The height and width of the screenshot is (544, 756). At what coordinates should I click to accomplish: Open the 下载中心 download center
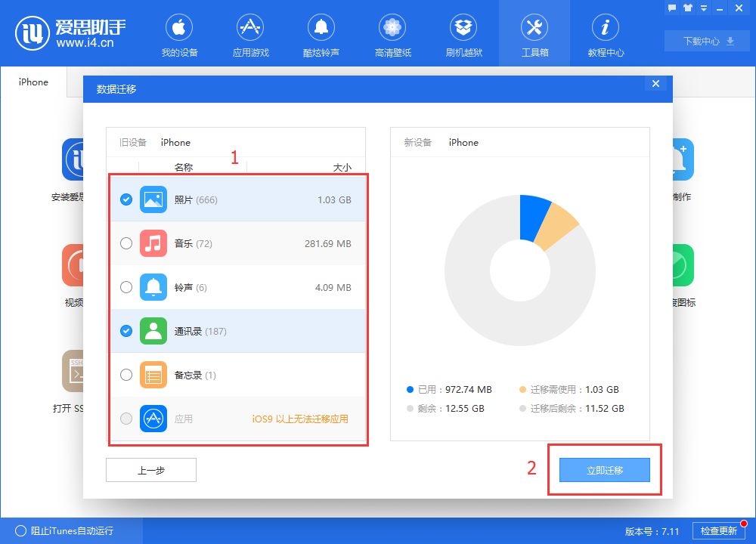click(x=706, y=41)
